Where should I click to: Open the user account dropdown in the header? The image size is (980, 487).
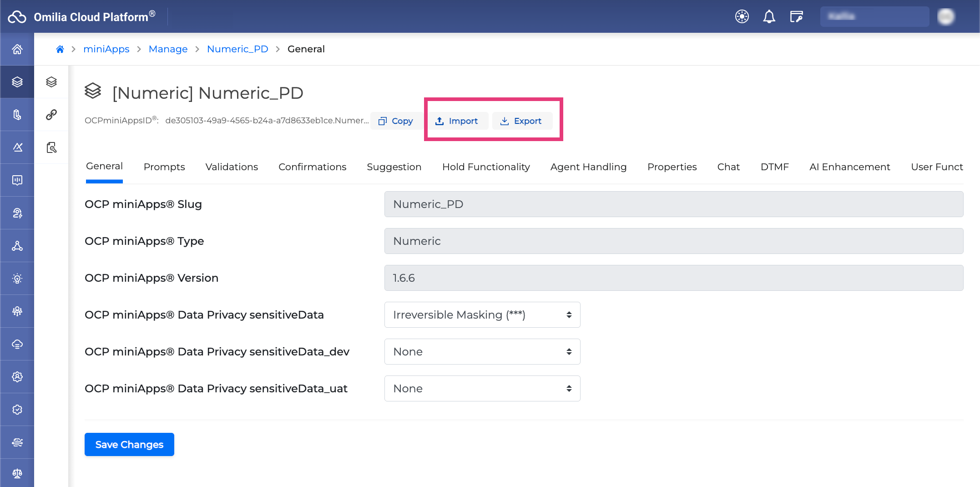coord(874,17)
